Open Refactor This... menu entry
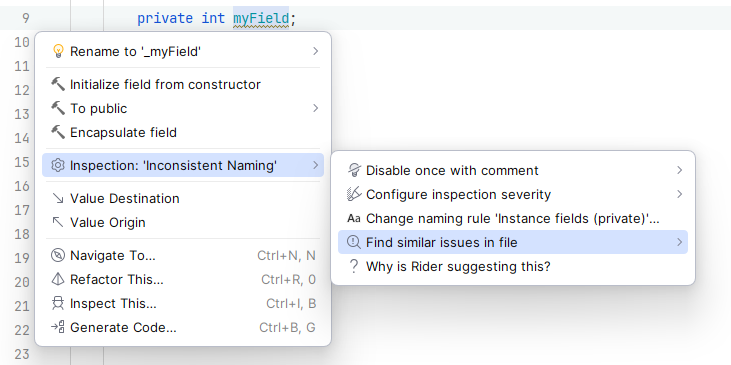Image resolution: width=731 pixels, height=365 pixels. 183,279
